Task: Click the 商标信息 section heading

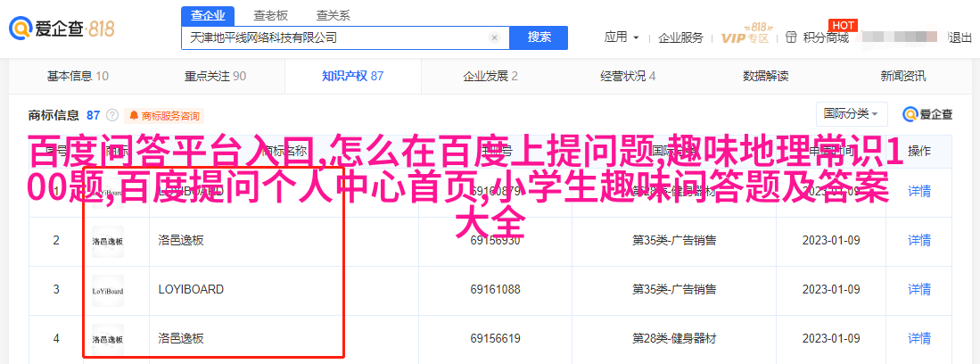Action: point(54,115)
